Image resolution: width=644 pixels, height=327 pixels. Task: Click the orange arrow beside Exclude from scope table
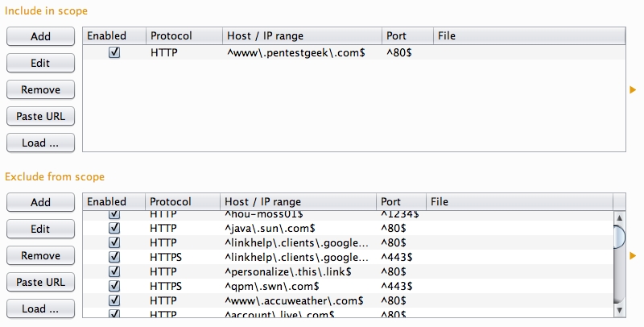tap(633, 256)
